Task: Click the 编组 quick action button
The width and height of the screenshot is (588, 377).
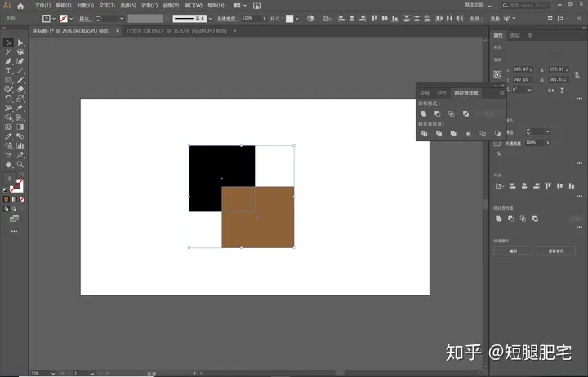Action: pyautogui.click(x=513, y=251)
